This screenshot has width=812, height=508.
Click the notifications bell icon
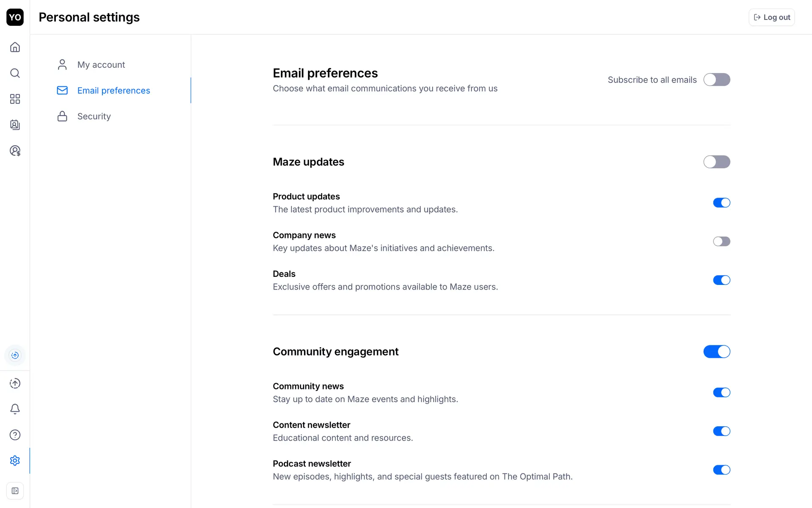click(x=15, y=409)
